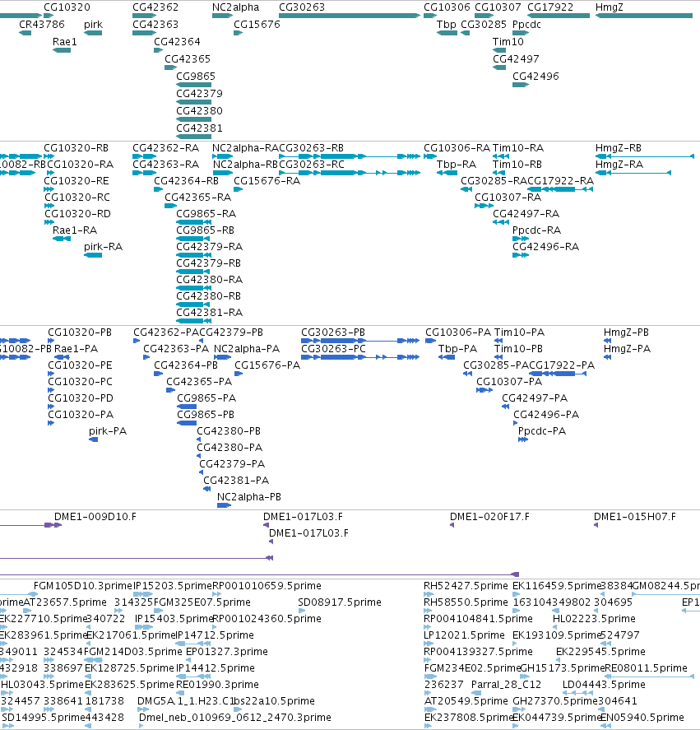Select the CG17922-RA transcript glyph

560,189
